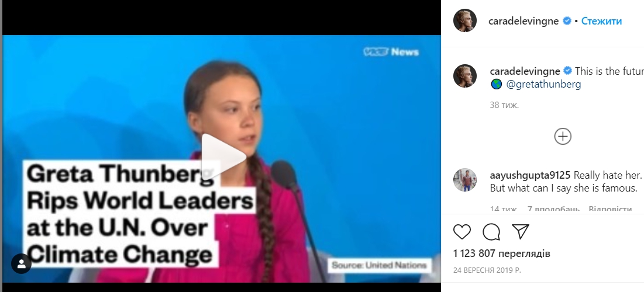The image size is (644, 292).
Task: Open aayushgupta9125 profile picture
Action: (464, 180)
